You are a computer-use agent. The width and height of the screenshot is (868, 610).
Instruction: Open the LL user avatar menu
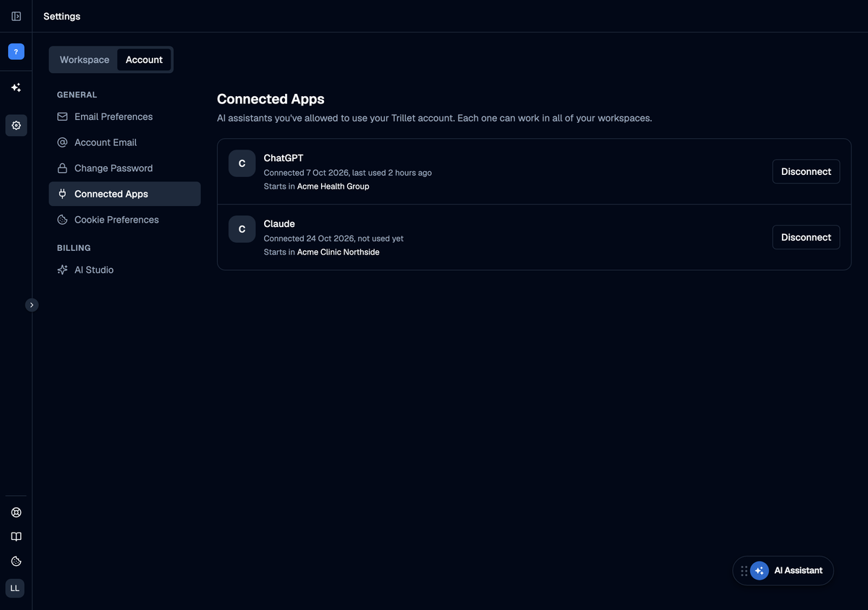pyautogui.click(x=15, y=588)
